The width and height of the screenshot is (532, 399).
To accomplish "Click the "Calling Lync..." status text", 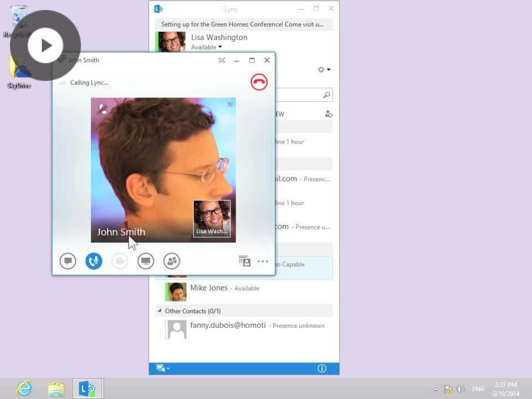I will coord(89,83).
